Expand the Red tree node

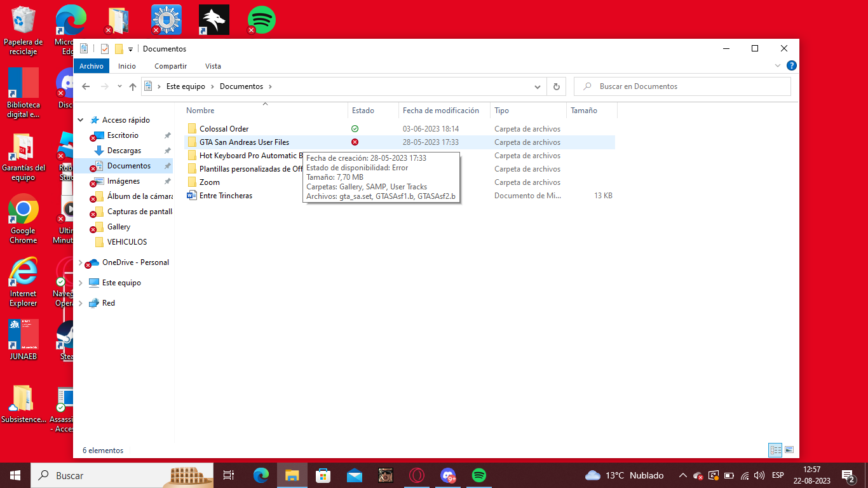(81, 303)
